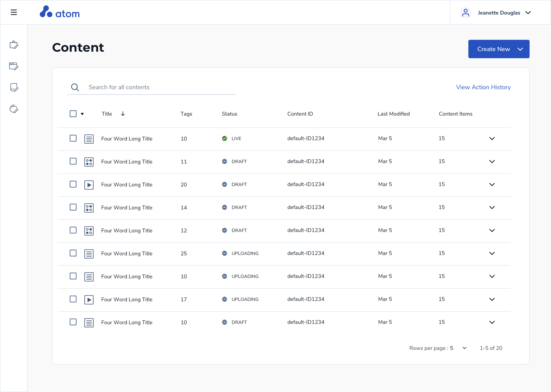This screenshot has height=392, width=551.
Task: Open the Create New dropdown button
Action: click(x=499, y=49)
